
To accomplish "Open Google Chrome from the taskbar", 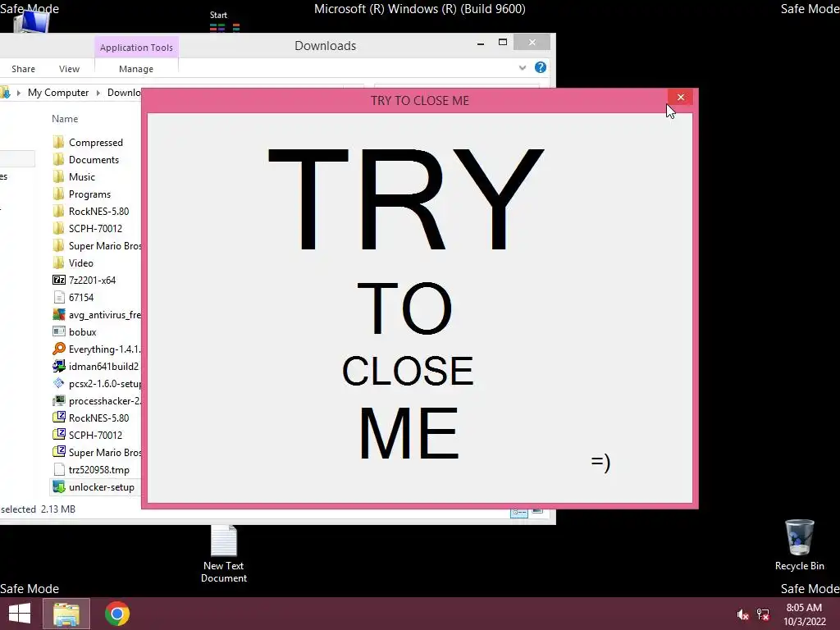I will pos(117,614).
